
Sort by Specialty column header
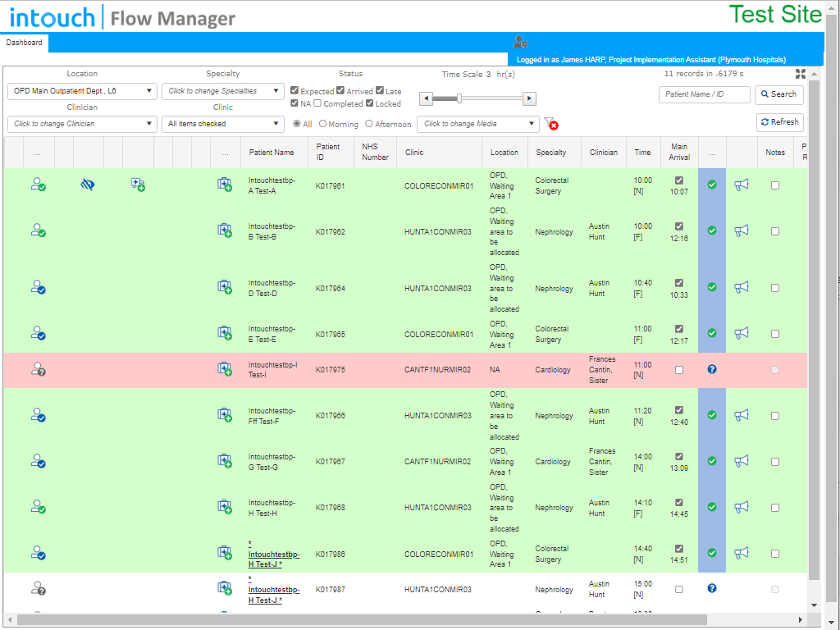tap(550, 152)
